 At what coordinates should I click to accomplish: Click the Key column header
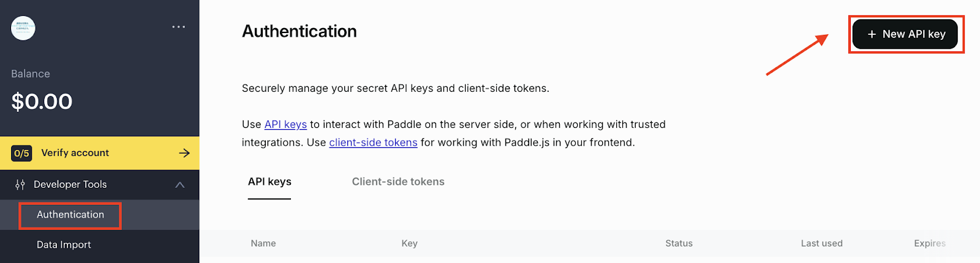point(409,243)
